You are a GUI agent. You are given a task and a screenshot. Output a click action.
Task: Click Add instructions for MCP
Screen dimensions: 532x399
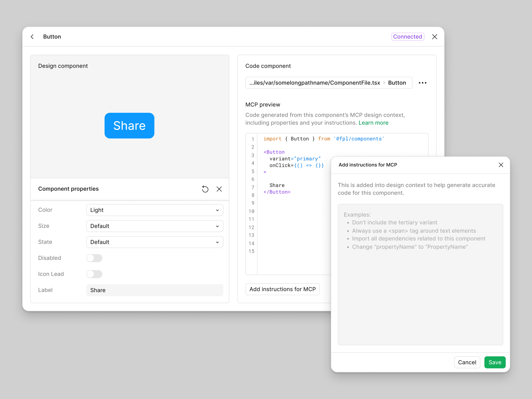pyautogui.click(x=282, y=289)
